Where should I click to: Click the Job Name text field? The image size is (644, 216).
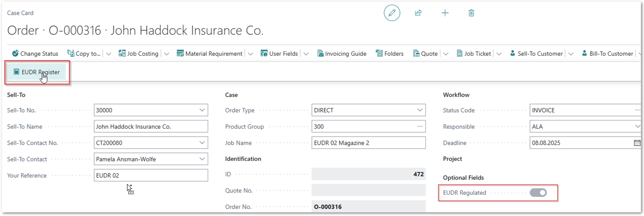pos(368,143)
